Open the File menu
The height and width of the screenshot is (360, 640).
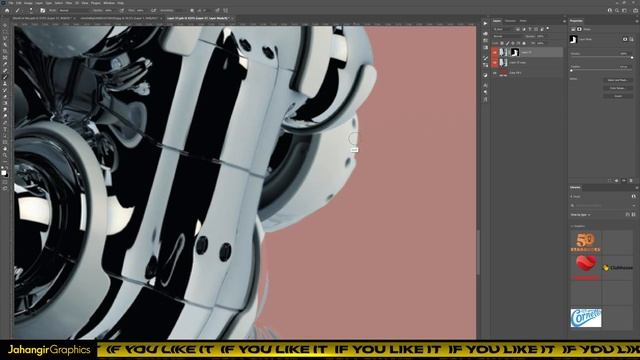click(x=11, y=2)
